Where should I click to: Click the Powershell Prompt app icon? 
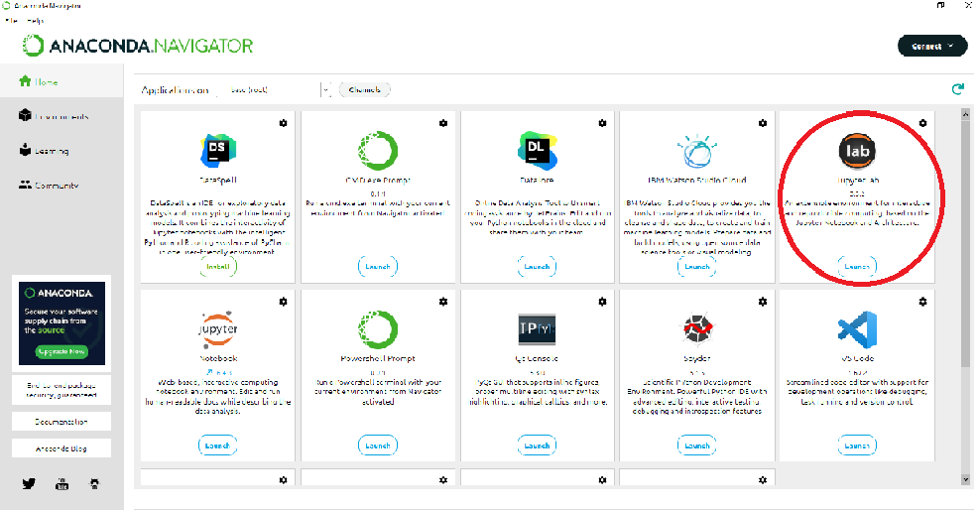[378, 329]
